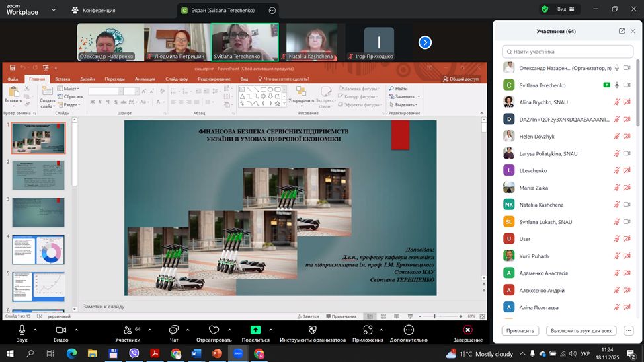
Task: Click Mute all (Выключить звук для всех)
Action: click(x=582, y=330)
